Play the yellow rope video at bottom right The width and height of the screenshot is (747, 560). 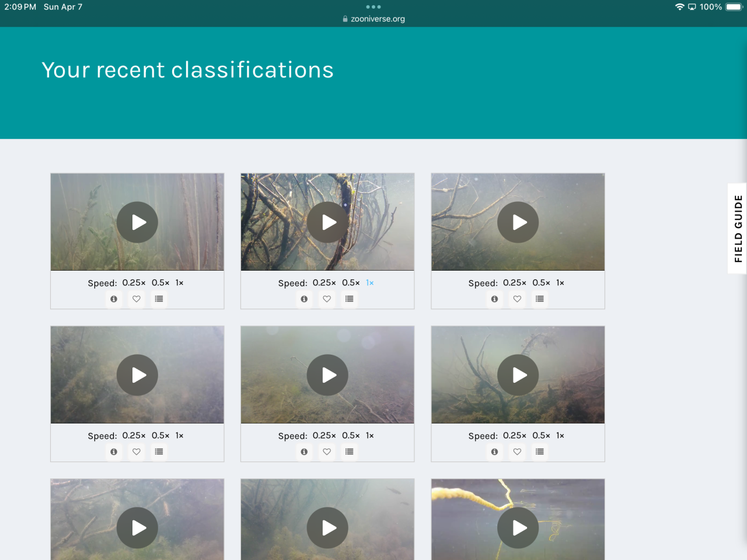(518, 528)
